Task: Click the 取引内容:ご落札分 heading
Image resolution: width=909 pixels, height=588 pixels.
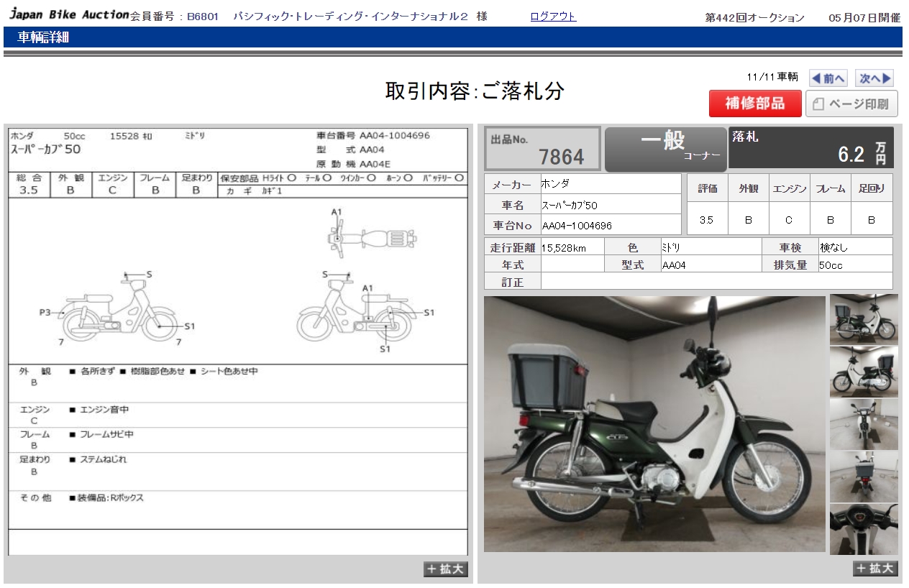Action: click(475, 91)
